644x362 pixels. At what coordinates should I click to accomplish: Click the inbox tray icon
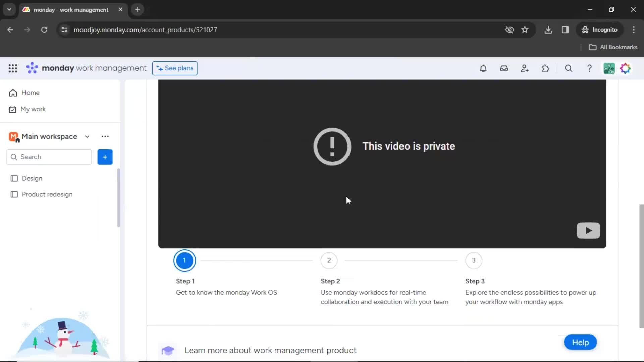tap(504, 68)
